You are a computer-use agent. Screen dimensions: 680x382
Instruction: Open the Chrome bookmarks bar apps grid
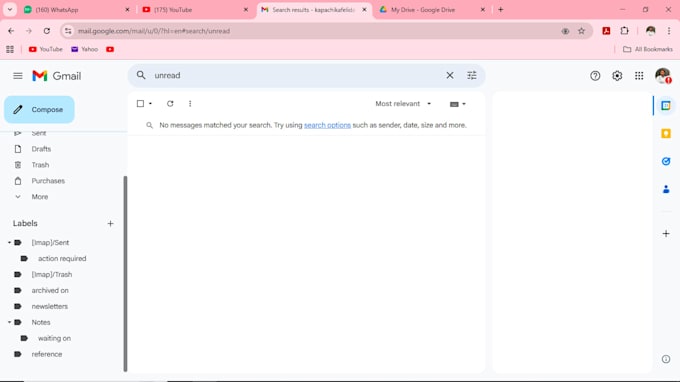(x=10, y=49)
